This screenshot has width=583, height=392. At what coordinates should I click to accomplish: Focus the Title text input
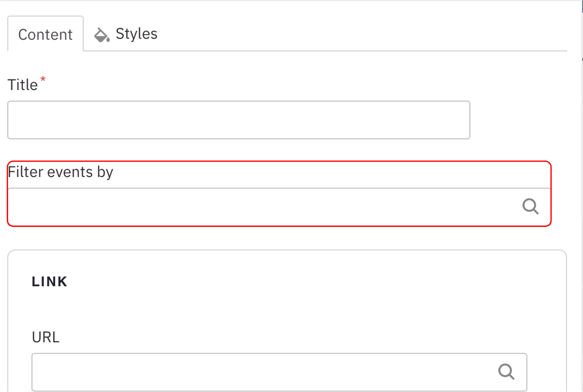(x=239, y=120)
